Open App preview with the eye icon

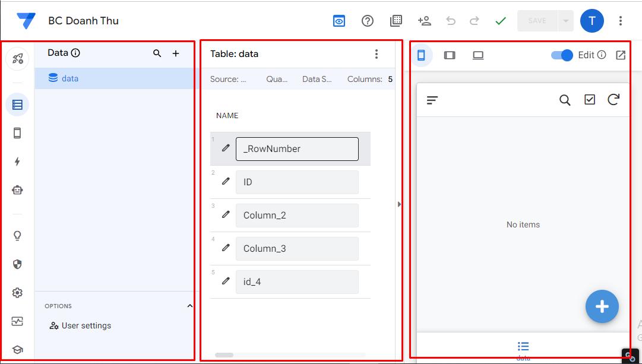click(x=339, y=20)
